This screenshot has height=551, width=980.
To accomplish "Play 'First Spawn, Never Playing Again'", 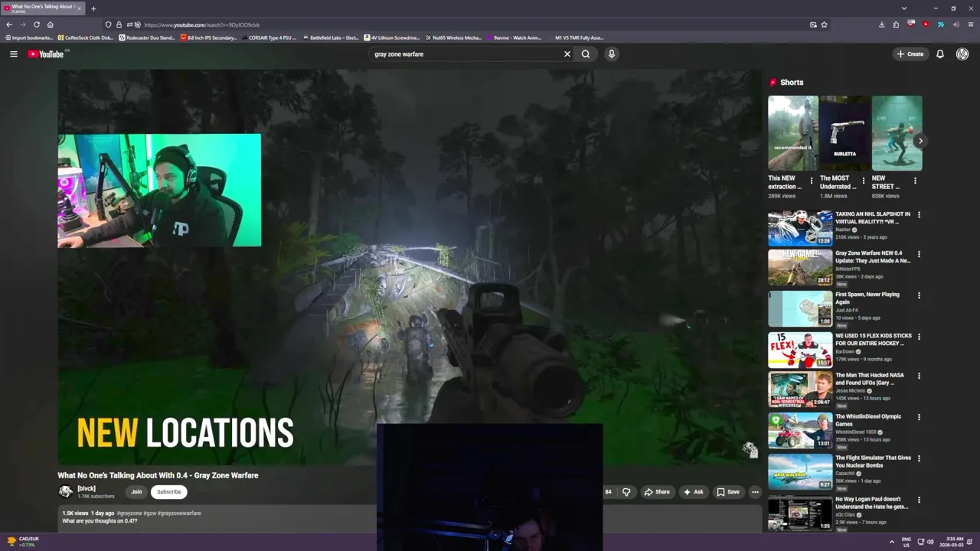I will pos(800,309).
